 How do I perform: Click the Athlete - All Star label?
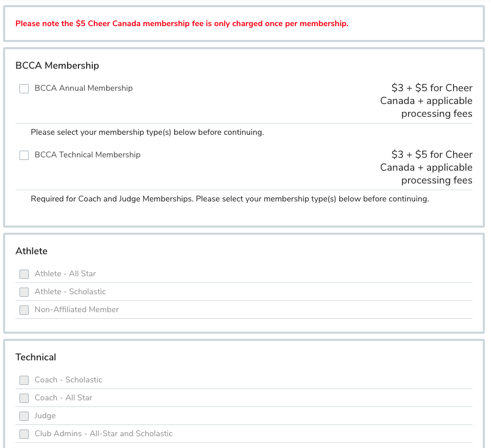[x=65, y=274]
